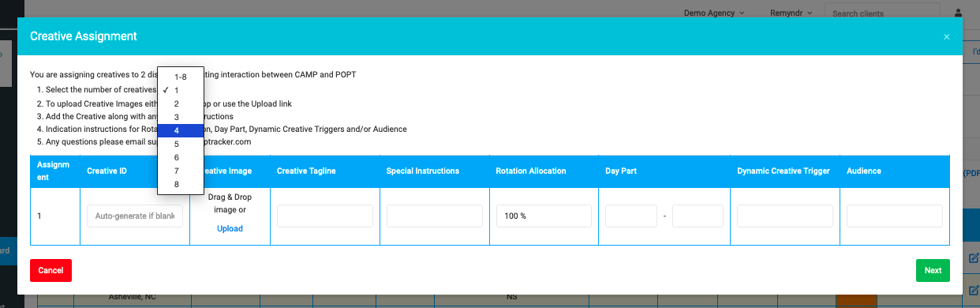Pick option 3 in the creatives dropdown

pos(181,117)
